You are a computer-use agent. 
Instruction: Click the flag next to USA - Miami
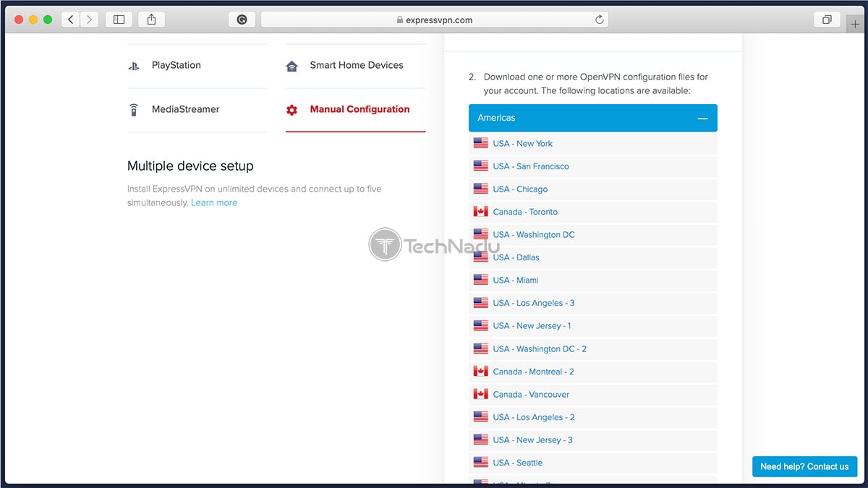pos(480,280)
